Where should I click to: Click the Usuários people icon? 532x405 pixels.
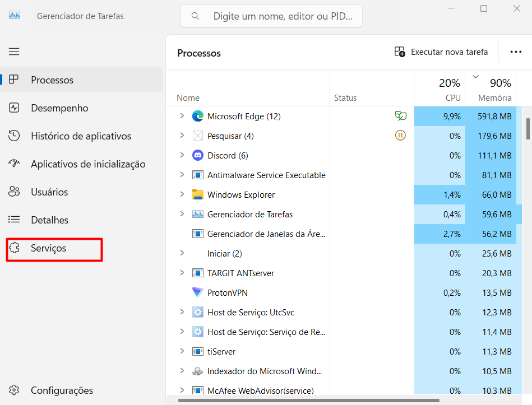click(14, 192)
